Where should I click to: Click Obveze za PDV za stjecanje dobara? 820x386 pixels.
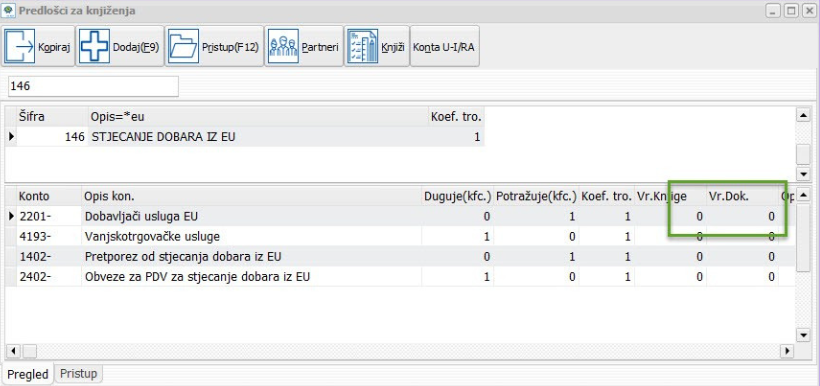click(197, 276)
